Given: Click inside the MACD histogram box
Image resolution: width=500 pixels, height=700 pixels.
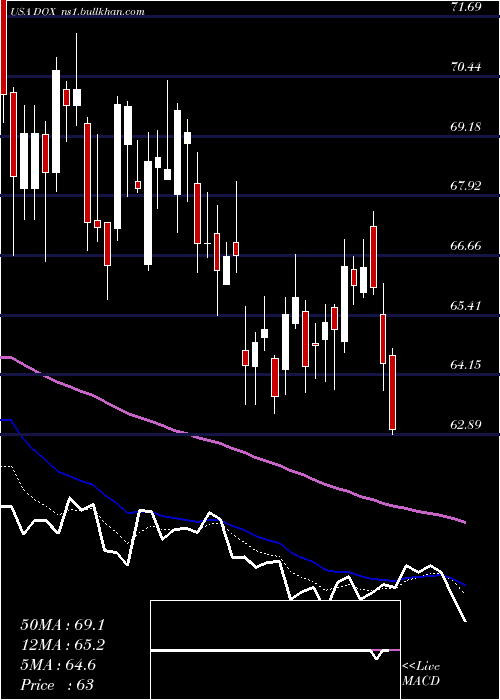Looking at the screenshot, I should click(x=275, y=650).
